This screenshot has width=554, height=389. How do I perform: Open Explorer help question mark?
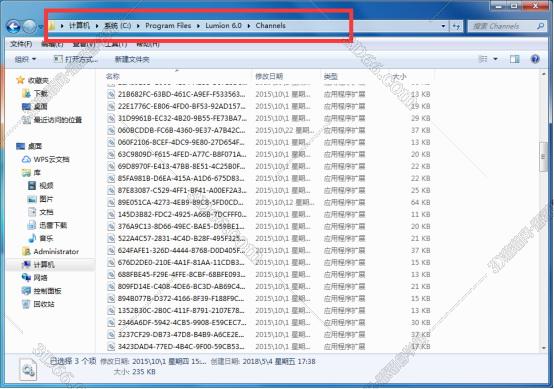535,59
